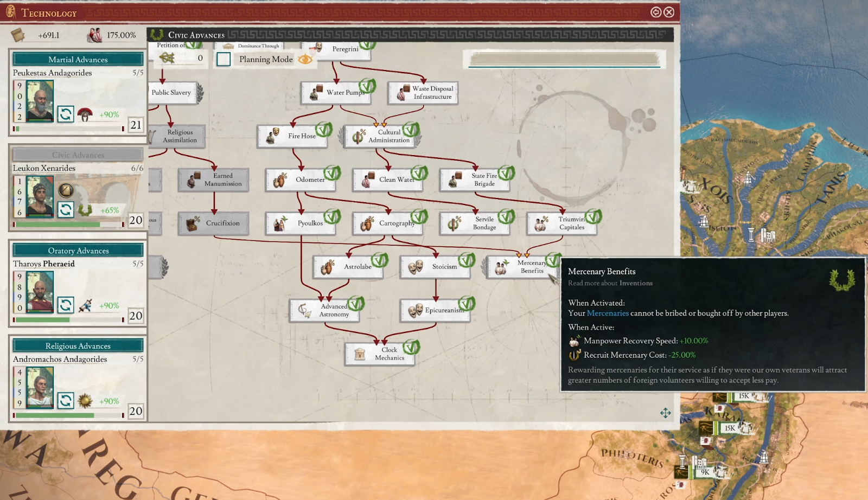Click the invention tree search field

(x=565, y=59)
